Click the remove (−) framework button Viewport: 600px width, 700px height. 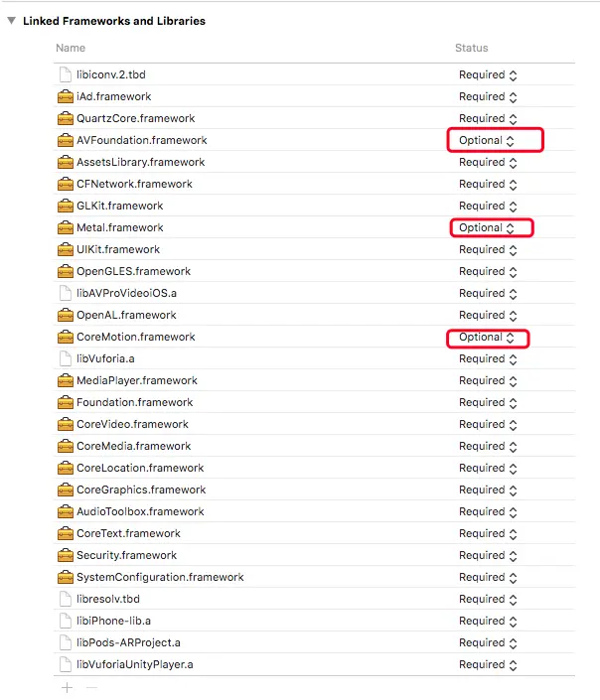[x=91, y=687]
